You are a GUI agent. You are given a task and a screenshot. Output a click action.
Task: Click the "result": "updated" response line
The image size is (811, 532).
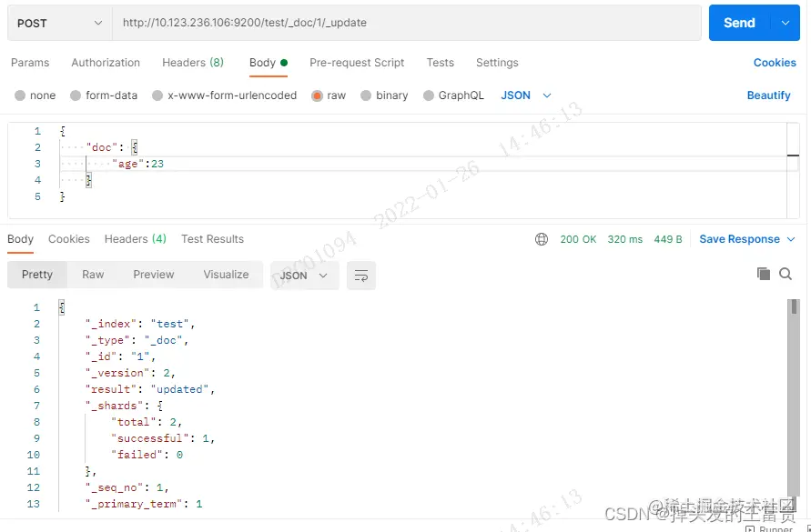point(150,389)
